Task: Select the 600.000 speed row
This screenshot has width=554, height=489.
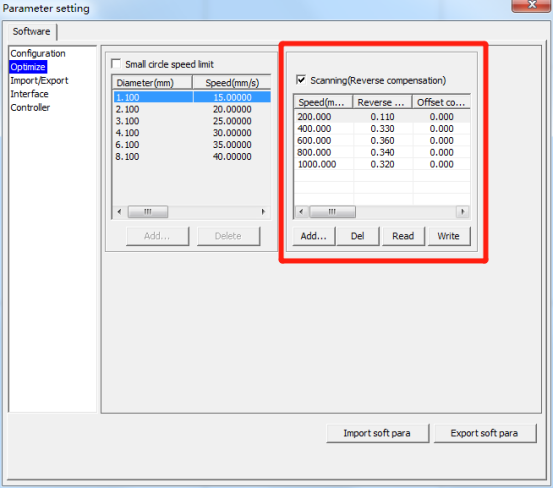Action: 382,140
